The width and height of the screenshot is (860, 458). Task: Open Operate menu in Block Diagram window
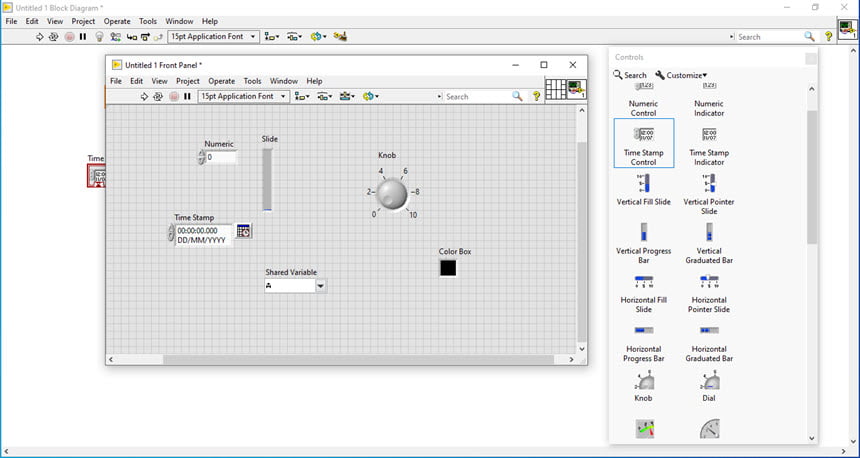[117, 21]
